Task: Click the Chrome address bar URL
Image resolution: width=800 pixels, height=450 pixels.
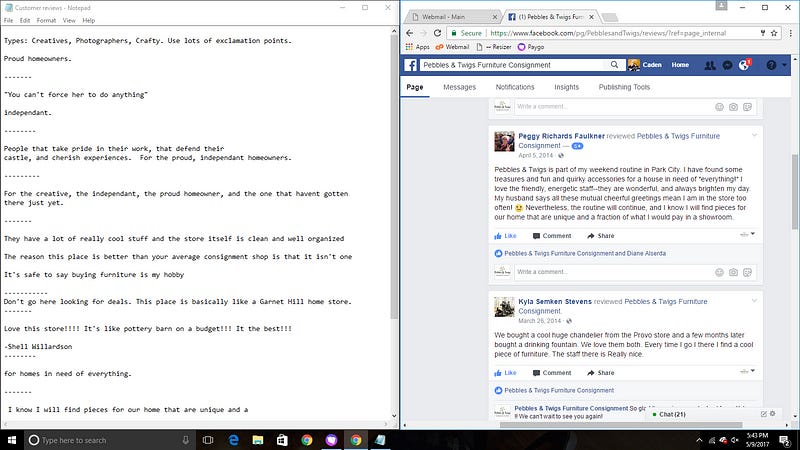Action: pyautogui.click(x=608, y=33)
